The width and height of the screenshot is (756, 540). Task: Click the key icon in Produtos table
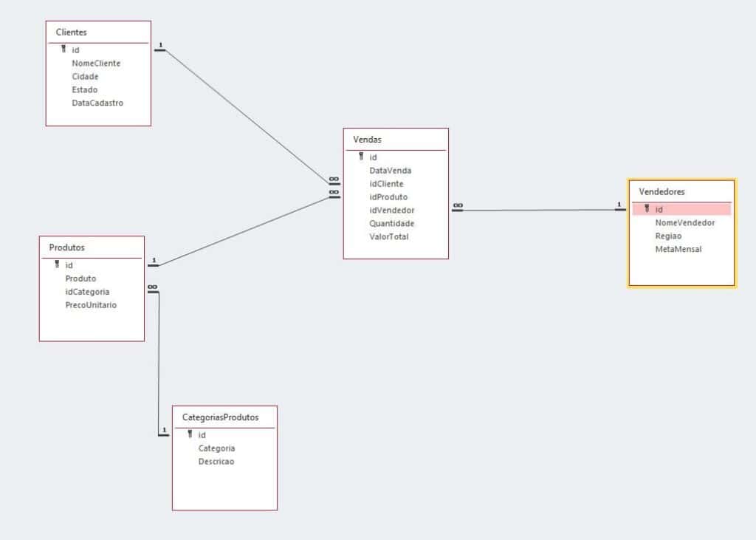pyautogui.click(x=57, y=264)
